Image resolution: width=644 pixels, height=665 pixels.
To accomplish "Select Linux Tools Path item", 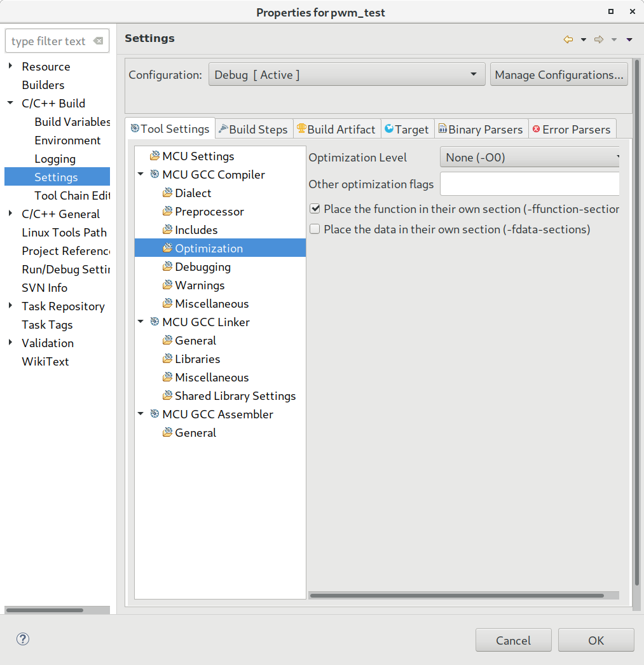I will [x=64, y=233].
